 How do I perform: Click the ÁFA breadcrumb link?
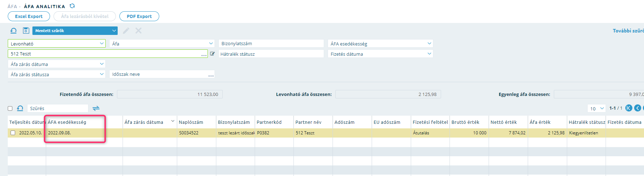tap(12, 6)
